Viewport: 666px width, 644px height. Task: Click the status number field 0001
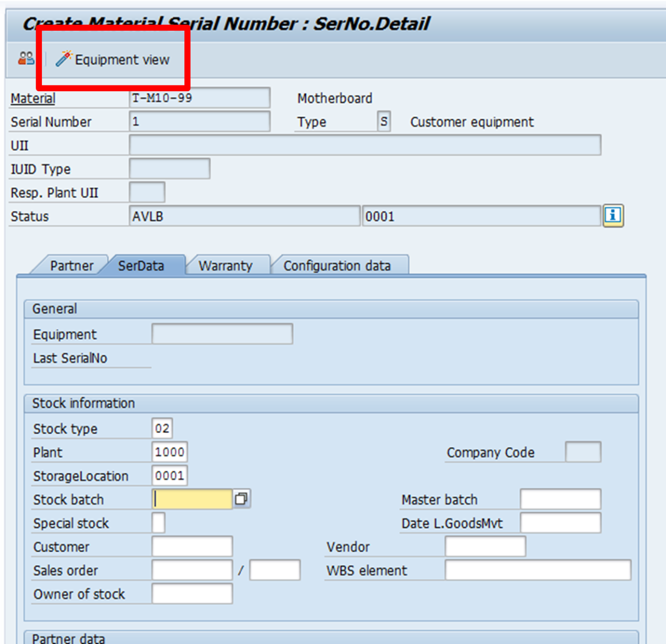481,216
